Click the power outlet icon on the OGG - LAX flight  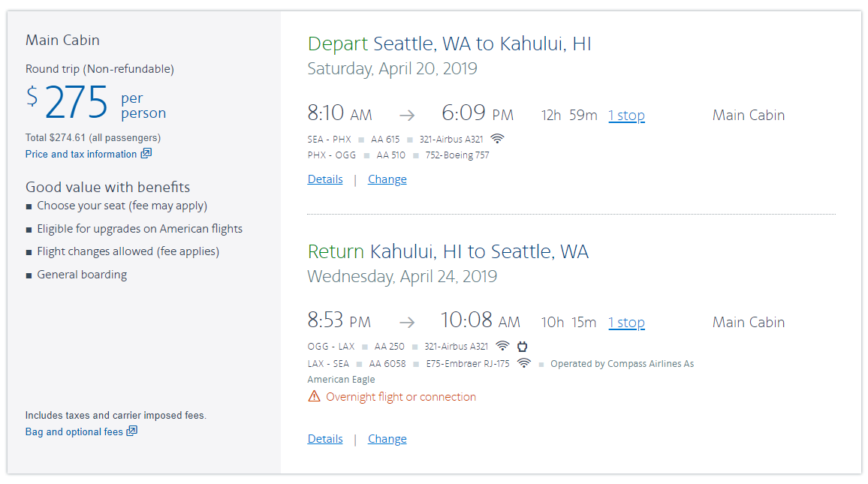tap(523, 347)
